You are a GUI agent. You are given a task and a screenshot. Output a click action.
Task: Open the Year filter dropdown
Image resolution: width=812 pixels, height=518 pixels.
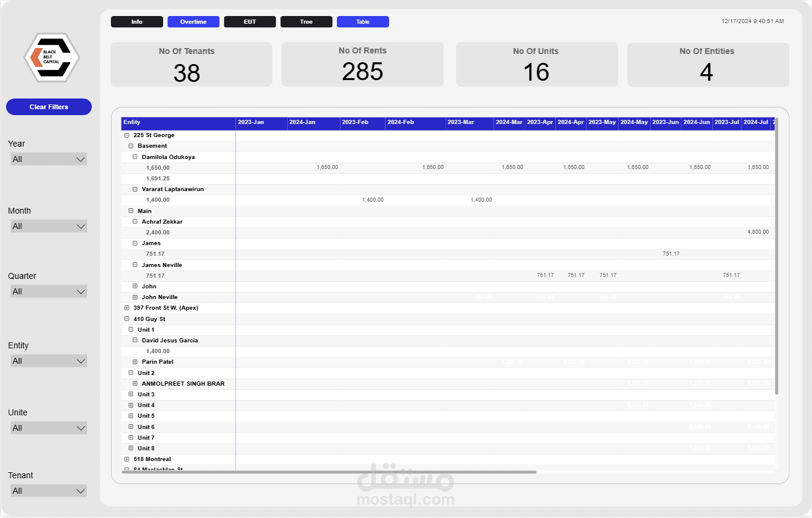point(49,159)
